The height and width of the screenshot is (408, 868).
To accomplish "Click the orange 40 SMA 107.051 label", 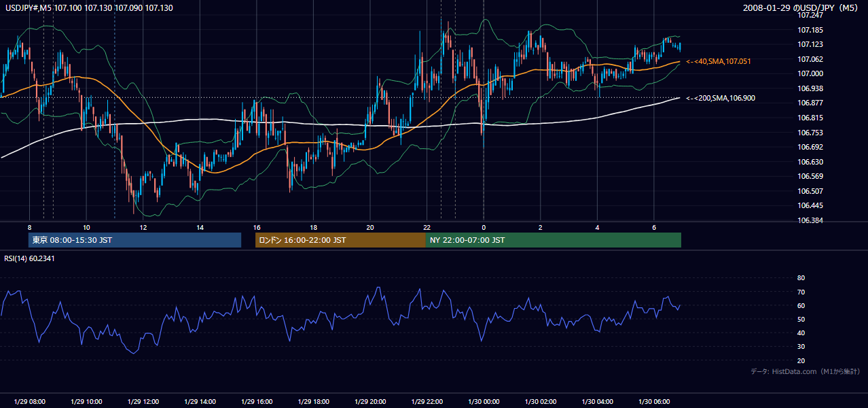I will (719, 61).
